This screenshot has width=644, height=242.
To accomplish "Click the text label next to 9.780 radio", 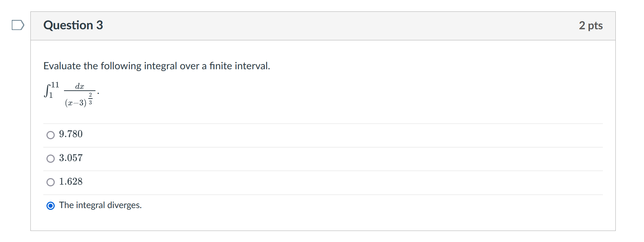I will 70,135.
